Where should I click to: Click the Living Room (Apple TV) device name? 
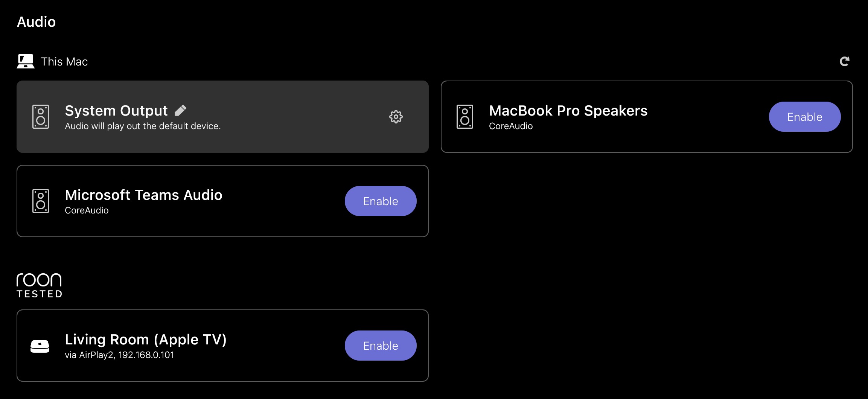click(x=145, y=340)
